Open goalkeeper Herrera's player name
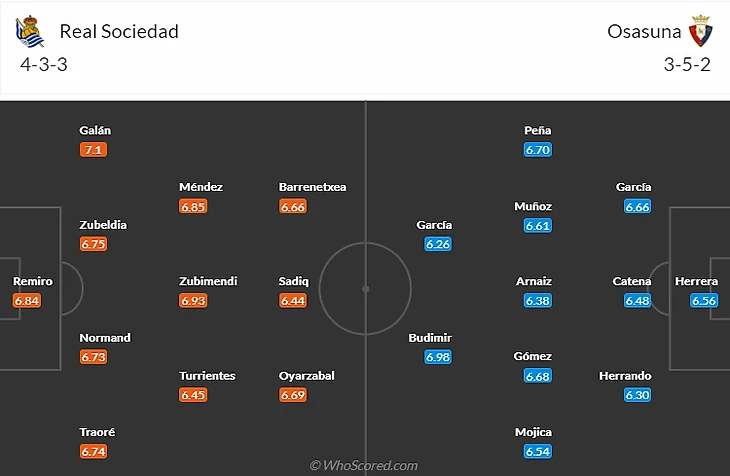Image resolution: width=730 pixels, height=476 pixels. pos(696,281)
